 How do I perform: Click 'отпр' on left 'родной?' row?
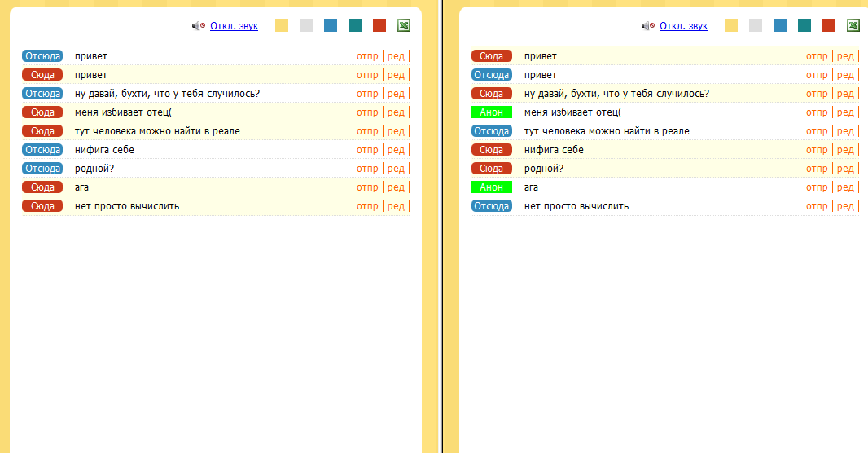tap(367, 169)
